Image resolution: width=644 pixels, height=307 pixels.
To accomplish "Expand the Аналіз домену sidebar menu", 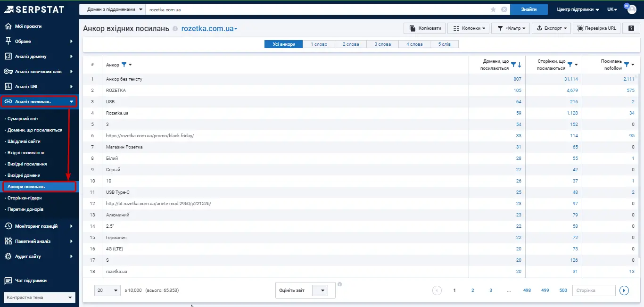I will click(40, 57).
